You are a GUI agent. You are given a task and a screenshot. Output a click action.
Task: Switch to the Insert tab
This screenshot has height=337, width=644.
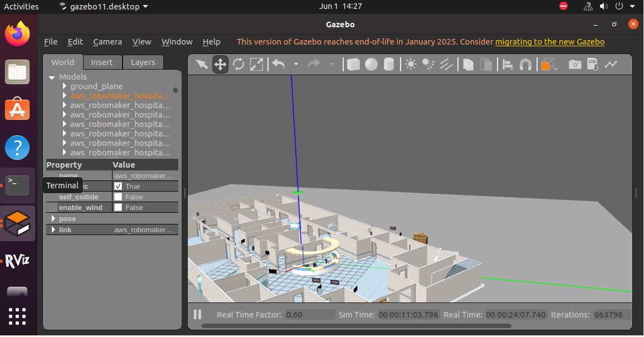tap(101, 62)
